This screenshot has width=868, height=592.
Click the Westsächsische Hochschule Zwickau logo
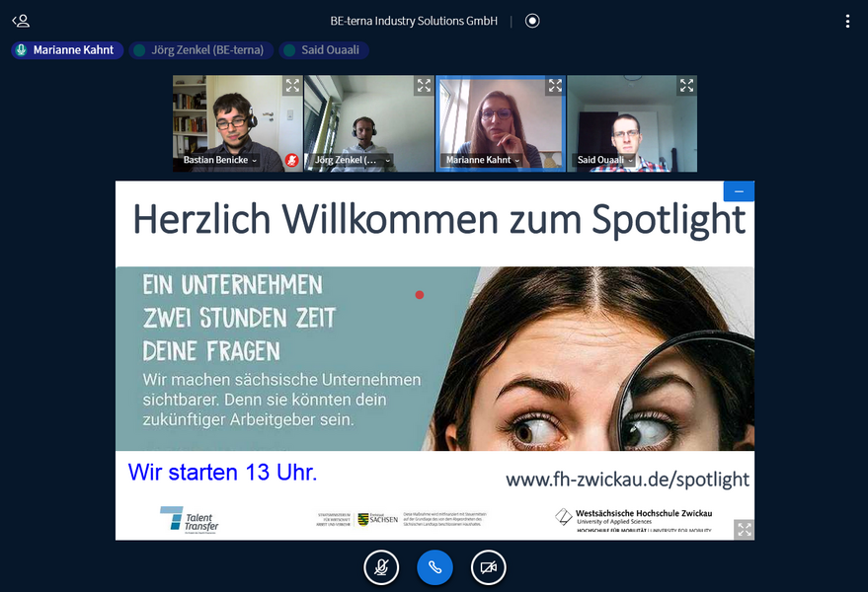coord(634,519)
